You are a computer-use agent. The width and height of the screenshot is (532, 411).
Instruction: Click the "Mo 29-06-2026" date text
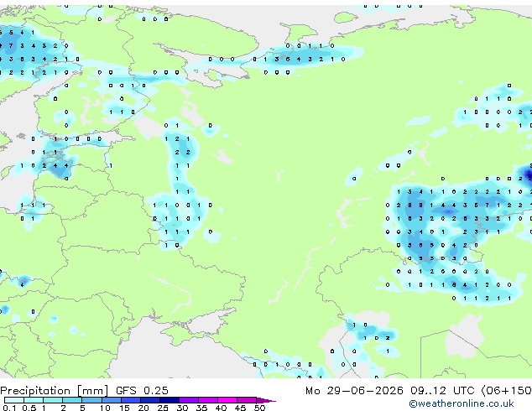pyautogui.click(x=354, y=391)
